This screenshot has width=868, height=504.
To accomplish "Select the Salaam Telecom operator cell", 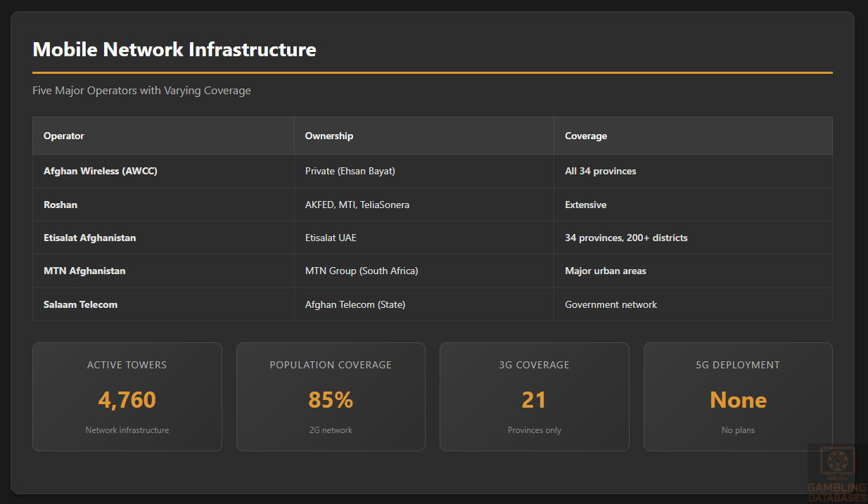I will [81, 304].
